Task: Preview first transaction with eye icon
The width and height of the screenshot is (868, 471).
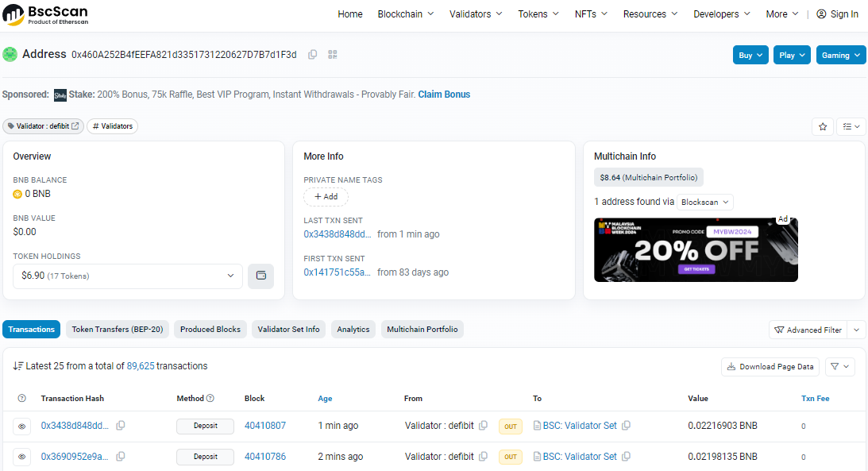Action: 22,427
